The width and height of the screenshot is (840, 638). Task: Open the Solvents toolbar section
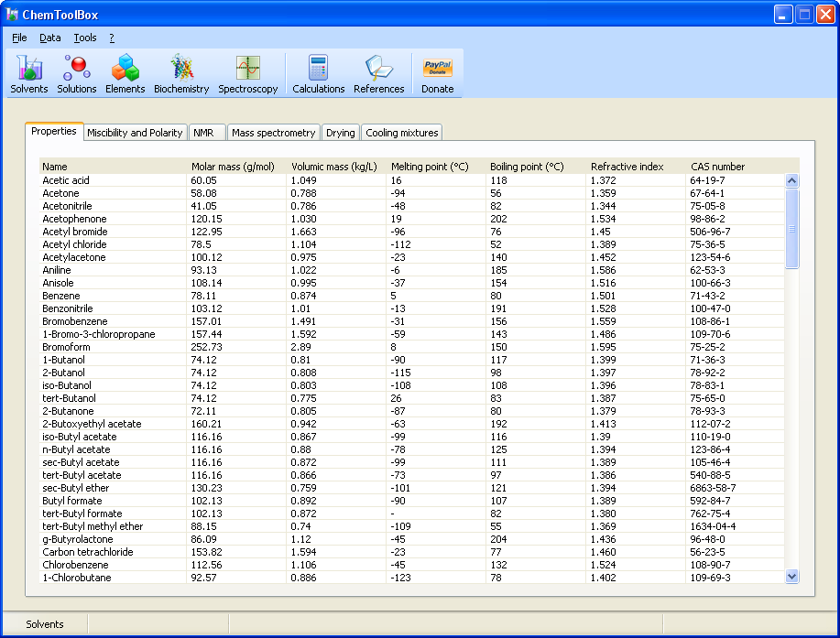click(x=29, y=74)
